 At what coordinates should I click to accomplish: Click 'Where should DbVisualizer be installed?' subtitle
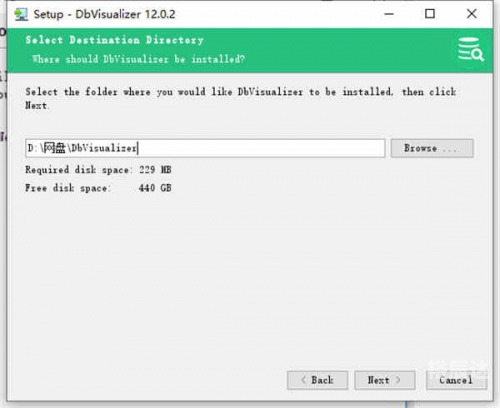click(x=138, y=59)
